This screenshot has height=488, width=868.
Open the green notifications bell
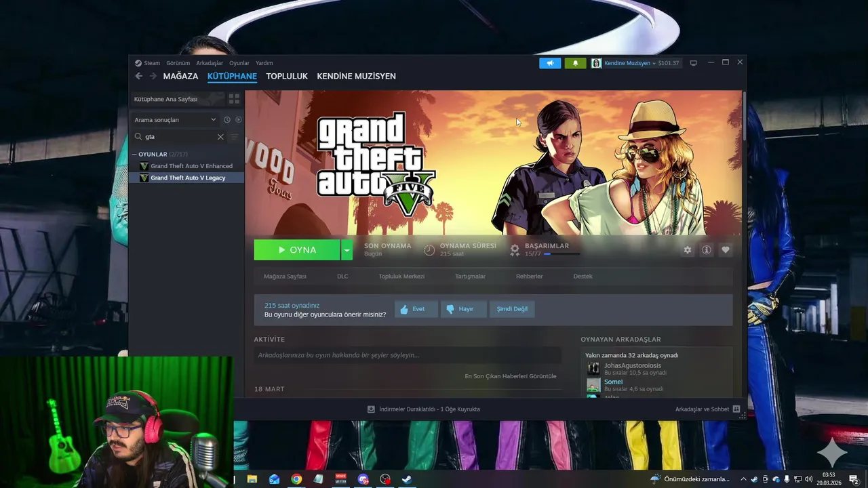(575, 63)
